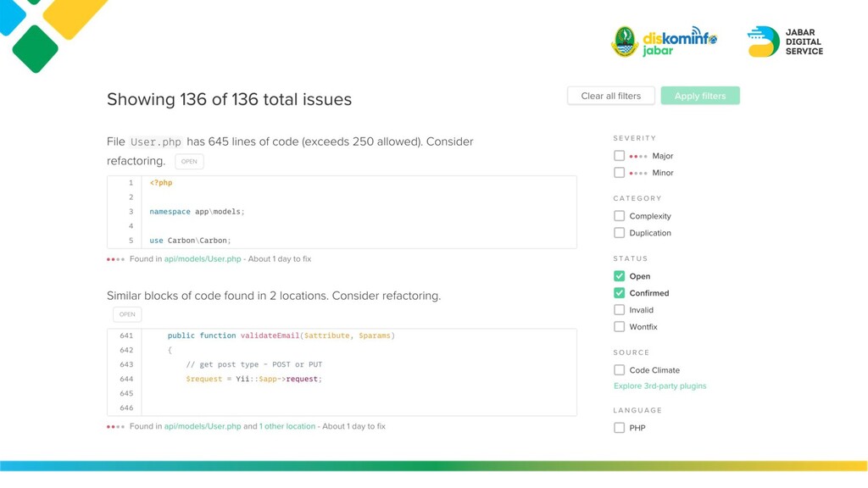
Task: Click the line number 642 in gutter
Action: point(126,350)
